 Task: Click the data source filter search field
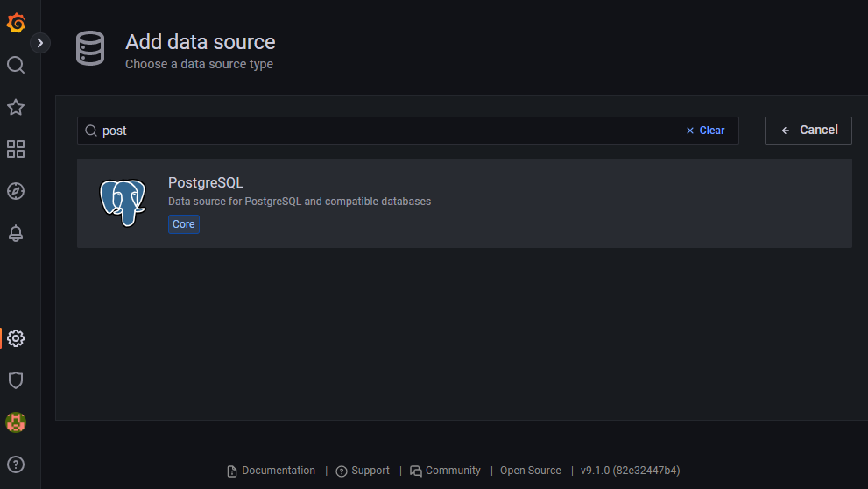(x=408, y=131)
